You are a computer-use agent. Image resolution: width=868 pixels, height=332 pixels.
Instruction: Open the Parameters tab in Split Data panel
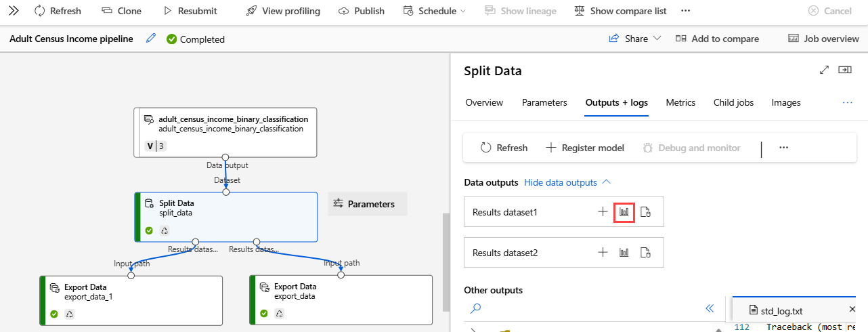544,103
